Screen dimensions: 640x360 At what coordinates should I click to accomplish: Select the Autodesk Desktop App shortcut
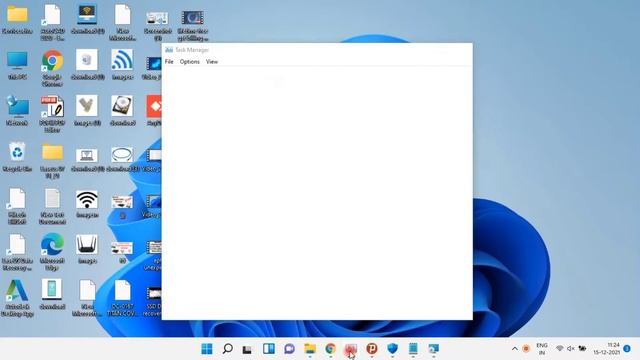coord(17,298)
